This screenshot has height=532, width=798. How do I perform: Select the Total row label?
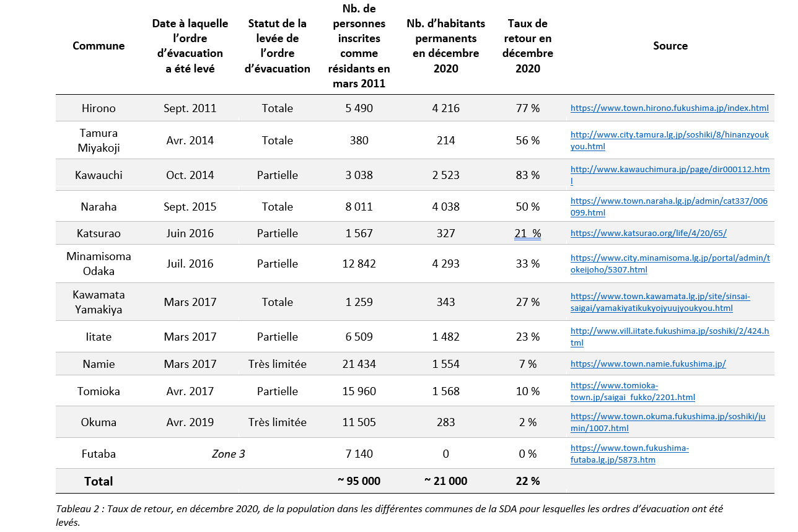point(99,481)
